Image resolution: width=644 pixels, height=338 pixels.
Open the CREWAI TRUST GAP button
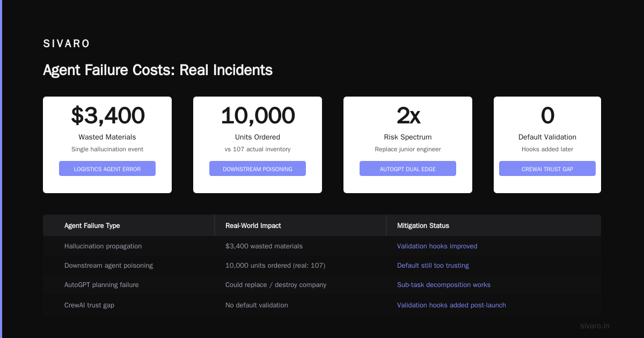pyautogui.click(x=547, y=168)
